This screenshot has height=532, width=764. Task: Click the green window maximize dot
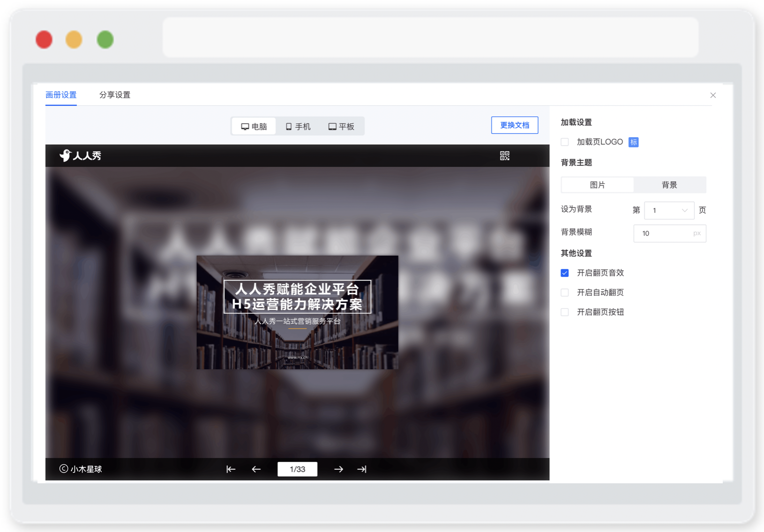[x=105, y=40]
